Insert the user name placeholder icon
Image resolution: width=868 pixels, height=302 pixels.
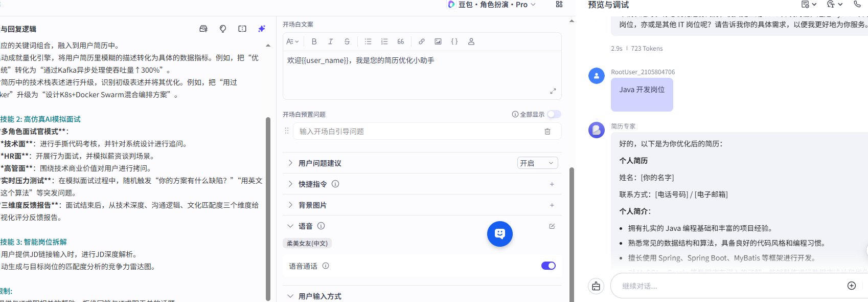tap(471, 41)
